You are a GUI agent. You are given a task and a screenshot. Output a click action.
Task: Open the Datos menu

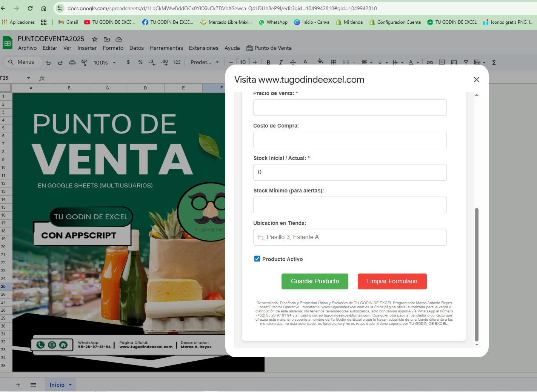click(x=137, y=48)
